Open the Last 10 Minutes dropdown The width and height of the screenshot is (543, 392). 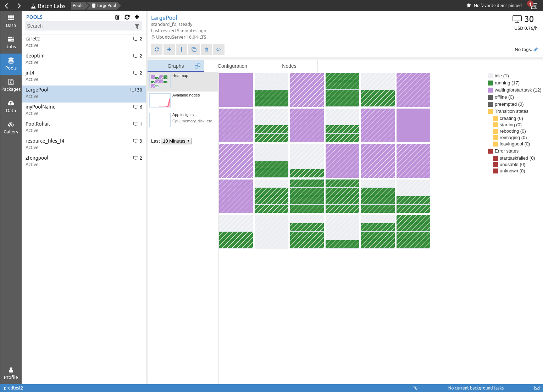(x=176, y=141)
